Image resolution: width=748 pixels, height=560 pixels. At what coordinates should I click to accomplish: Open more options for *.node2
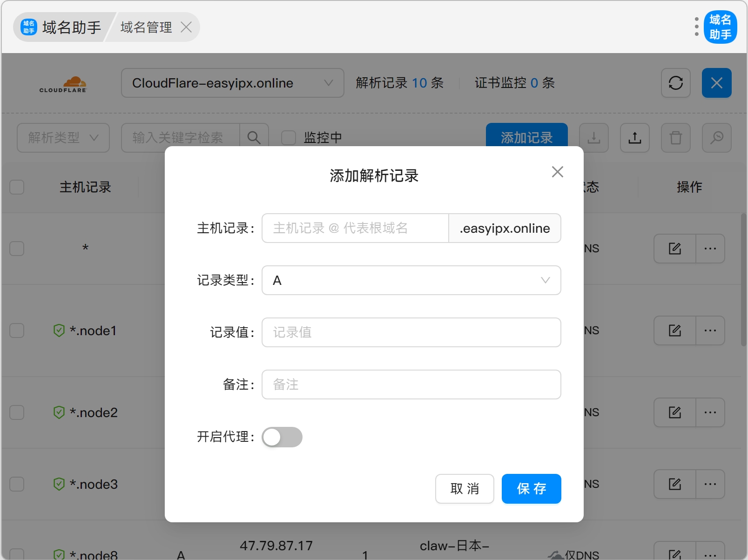710,412
